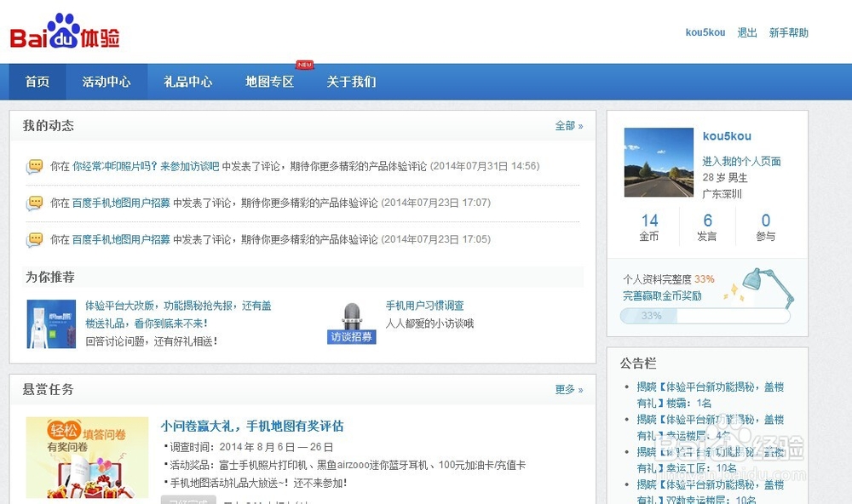Click the road landscape profile avatar
This screenshot has height=504, width=852.
(x=659, y=163)
